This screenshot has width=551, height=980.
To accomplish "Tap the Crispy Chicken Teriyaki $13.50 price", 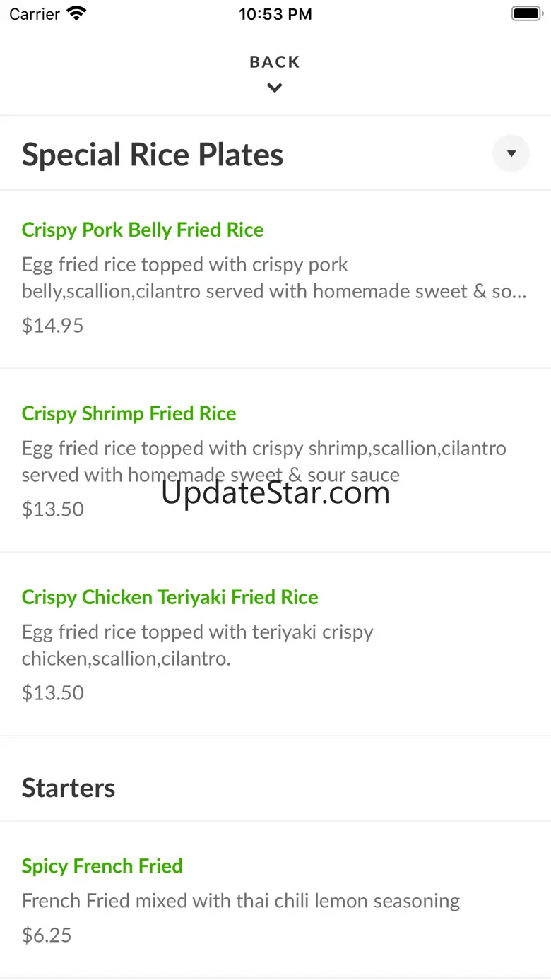I will 53,693.
